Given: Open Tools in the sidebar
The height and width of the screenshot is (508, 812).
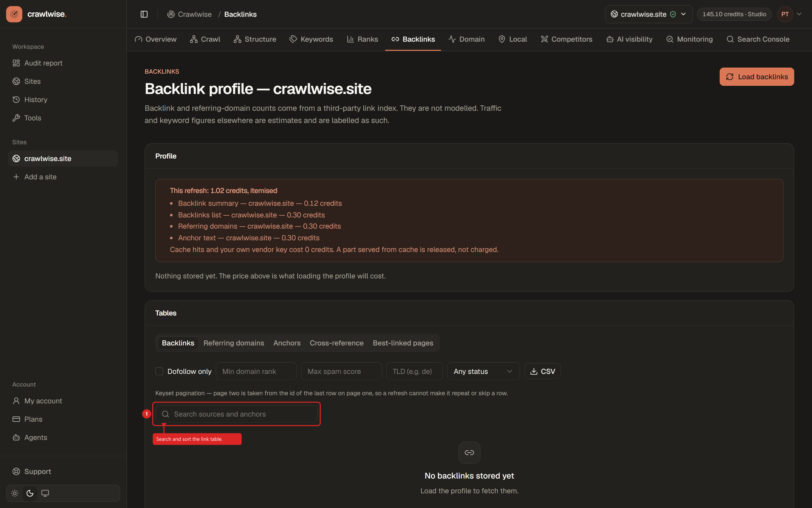Looking at the screenshot, I should (63, 118).
